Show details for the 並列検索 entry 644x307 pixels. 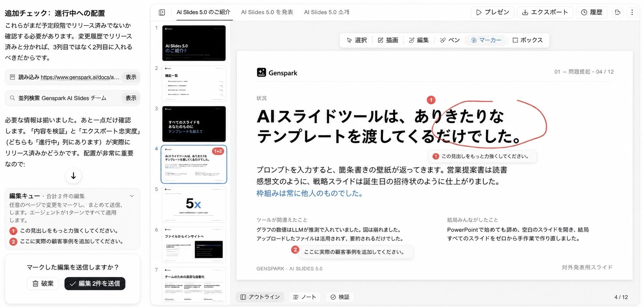point(131,98)
